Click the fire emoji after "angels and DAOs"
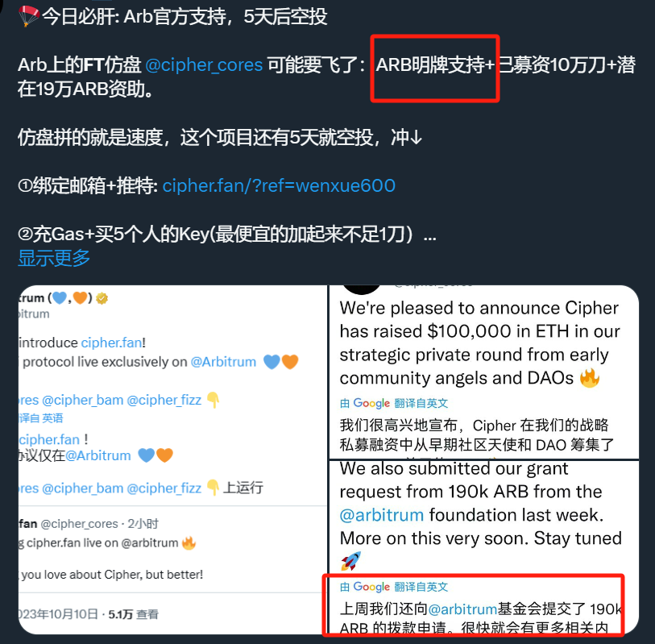Image resolution: width=655 pixels, height=644 pixels. click(590, 378)
